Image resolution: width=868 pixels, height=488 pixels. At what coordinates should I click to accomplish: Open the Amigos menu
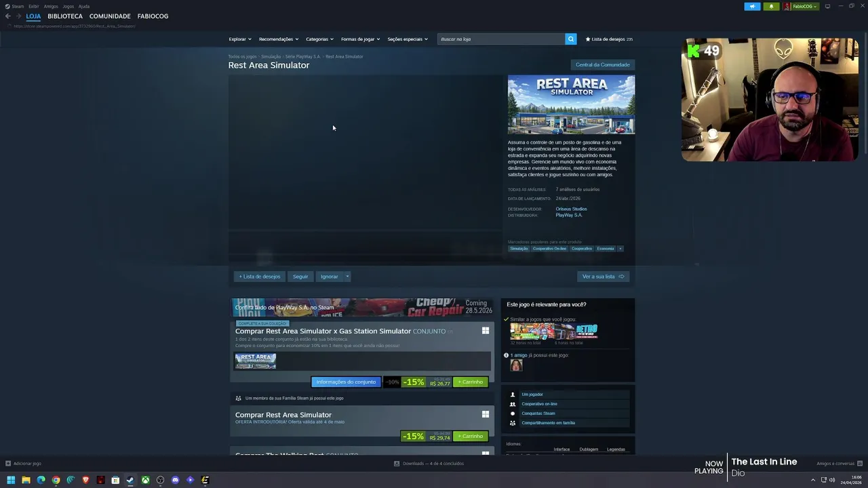(x=51, y=6)
